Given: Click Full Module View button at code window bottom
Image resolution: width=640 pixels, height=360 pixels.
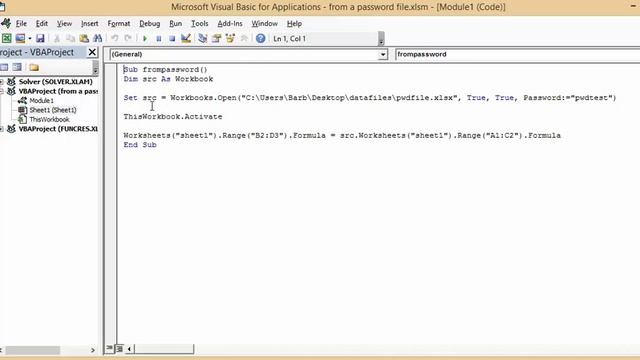Looking at the screenshot, I should pyautogui.click(x=119, y=349).
